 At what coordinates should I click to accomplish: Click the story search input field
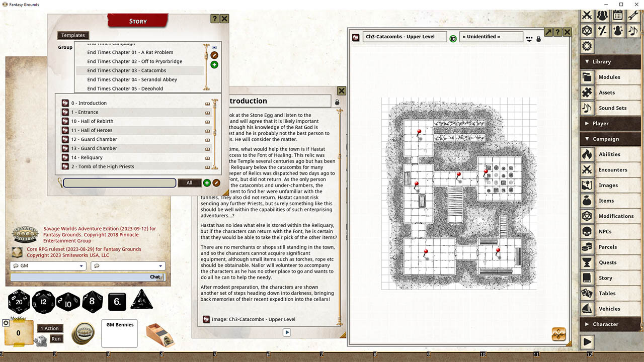click(x=119, y=183)
